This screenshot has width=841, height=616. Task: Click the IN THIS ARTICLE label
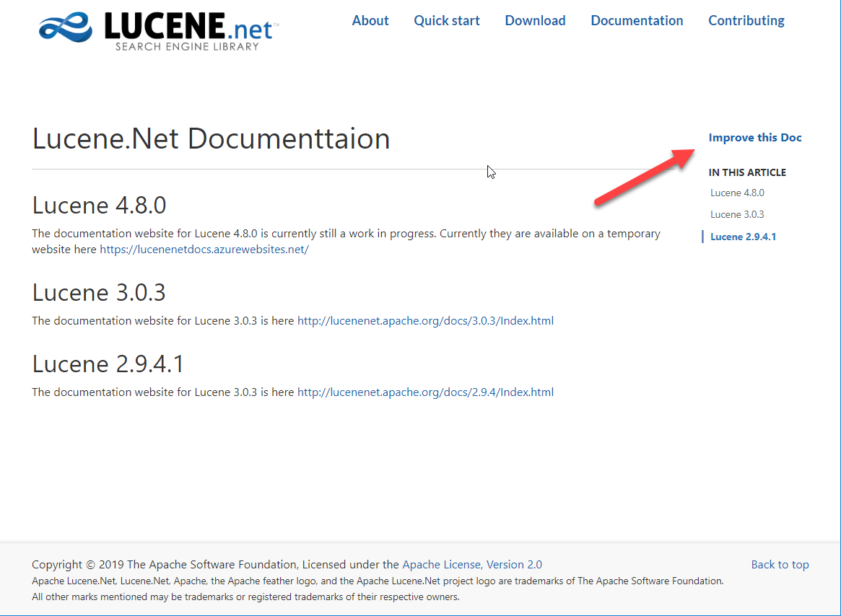[x=747, y=172]
